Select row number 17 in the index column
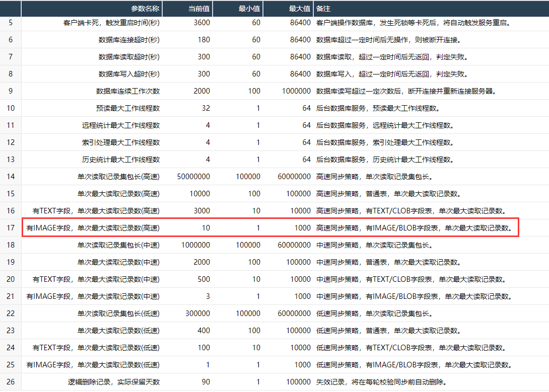The image size is (549, 392). tap(11, 228)
